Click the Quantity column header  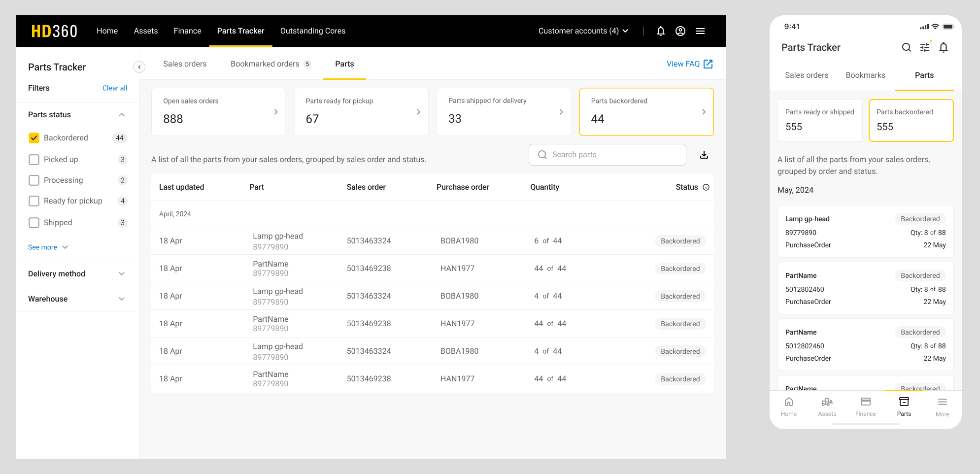click(544, 187)
